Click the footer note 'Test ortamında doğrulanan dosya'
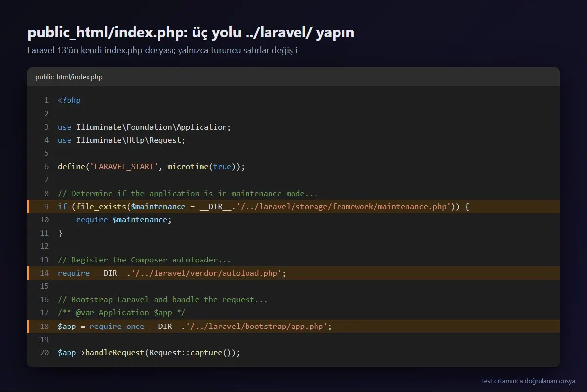Screen dimensions: 587x392 pos(528,381)
